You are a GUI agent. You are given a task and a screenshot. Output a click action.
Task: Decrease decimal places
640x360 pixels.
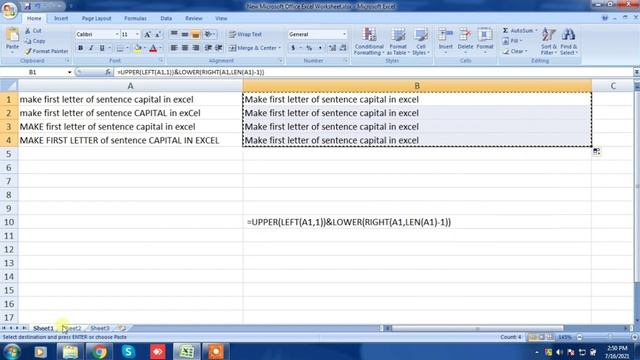(343, 48)
